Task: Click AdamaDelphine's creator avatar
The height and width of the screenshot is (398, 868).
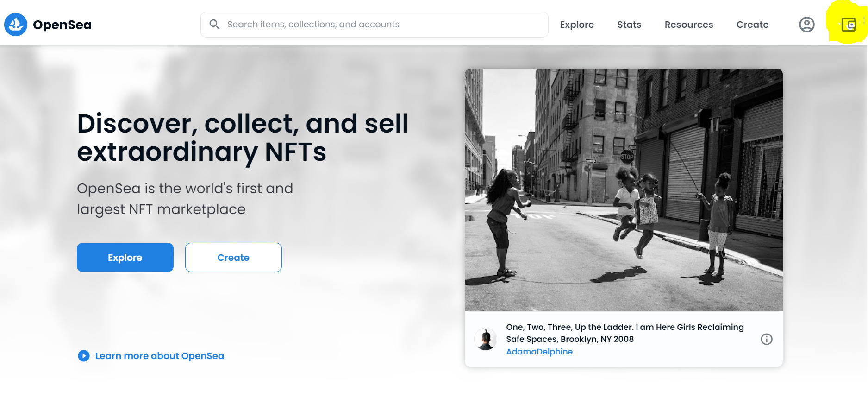Action: click(486, 339)
